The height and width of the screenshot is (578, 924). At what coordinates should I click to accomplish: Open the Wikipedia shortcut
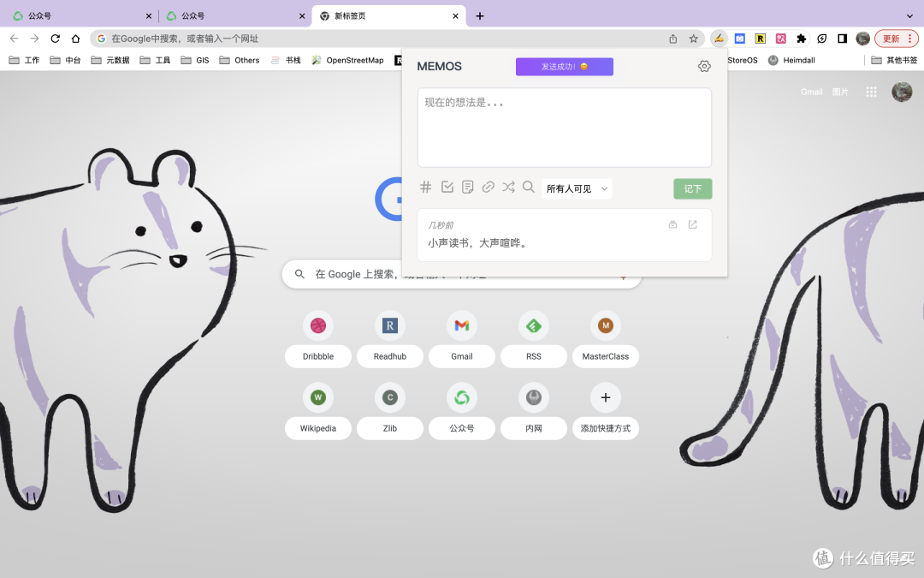(318, 411)
